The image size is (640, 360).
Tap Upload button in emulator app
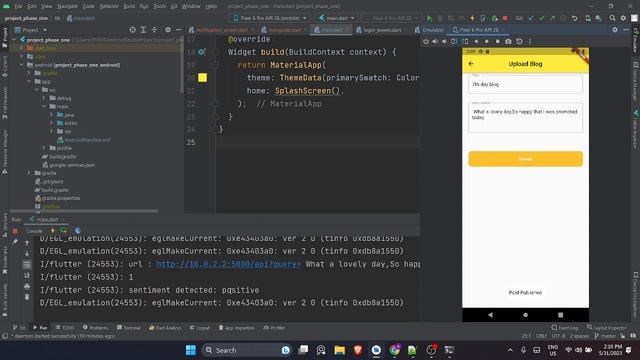[x=525, y=159]
